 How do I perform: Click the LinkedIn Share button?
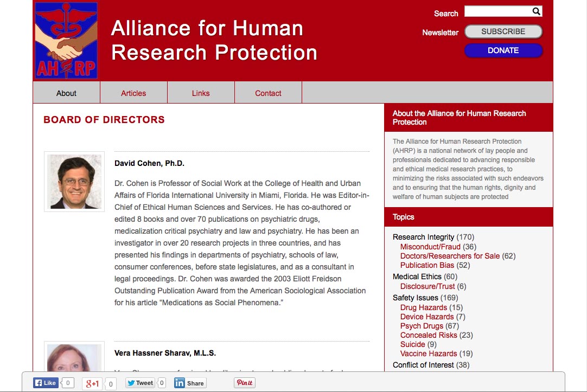[190, 383]
